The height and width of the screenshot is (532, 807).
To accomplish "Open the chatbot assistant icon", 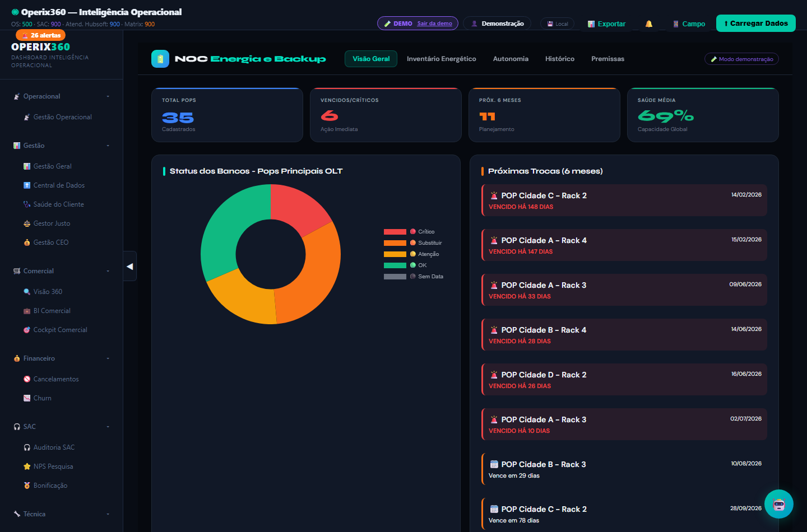I will 779,504.
